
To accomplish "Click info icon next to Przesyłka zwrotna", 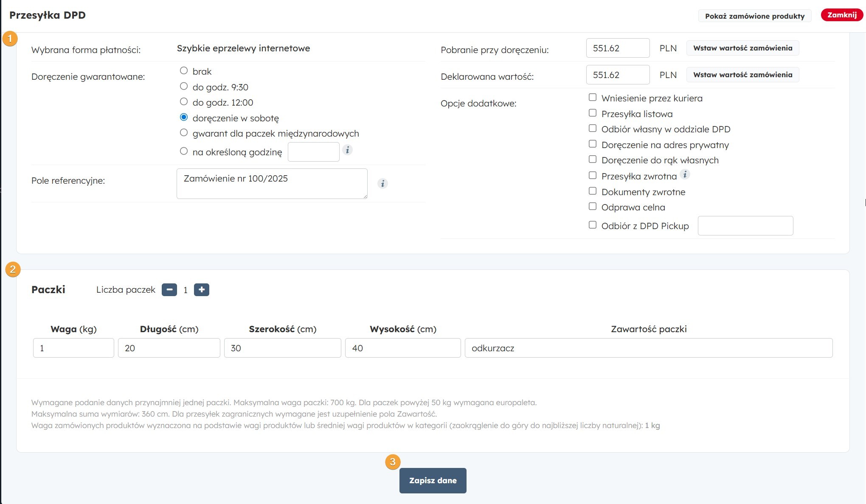I will (x=685, y=174).
